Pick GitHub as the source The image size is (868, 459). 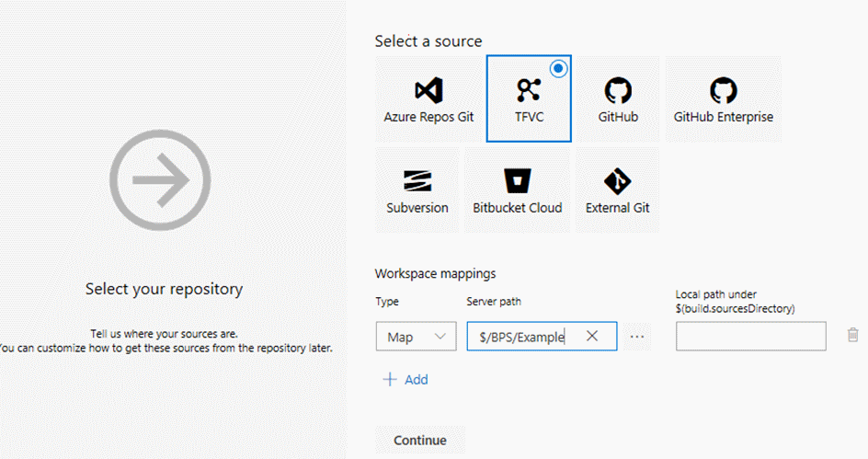click(618, 99)
